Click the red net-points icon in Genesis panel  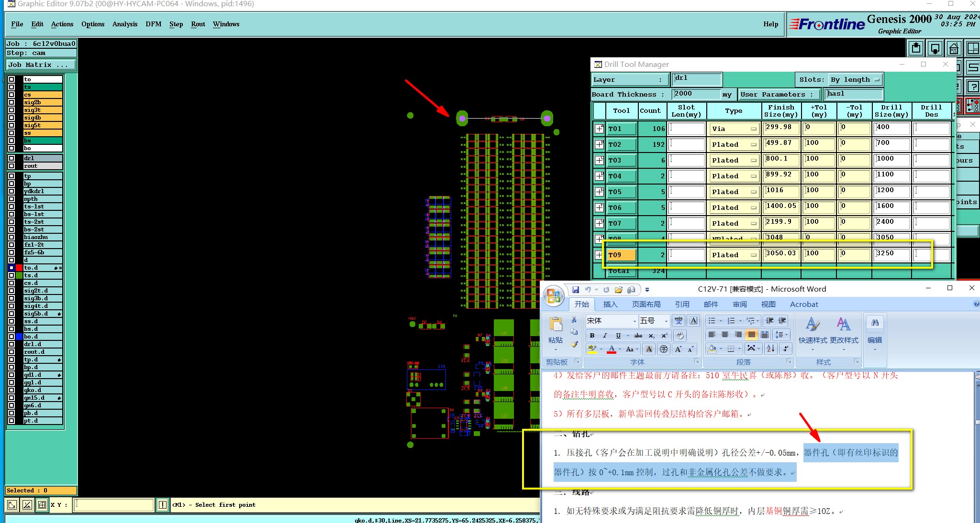973,106
